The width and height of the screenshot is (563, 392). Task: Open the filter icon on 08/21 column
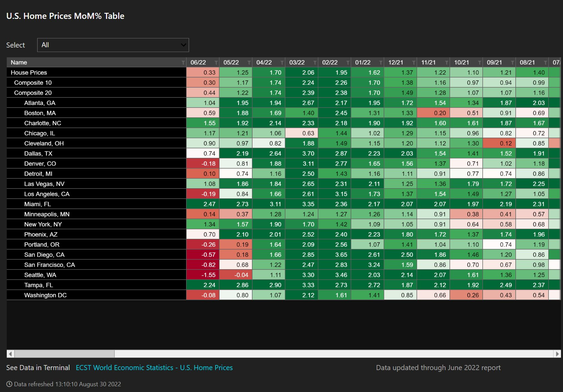click(545, 63)
